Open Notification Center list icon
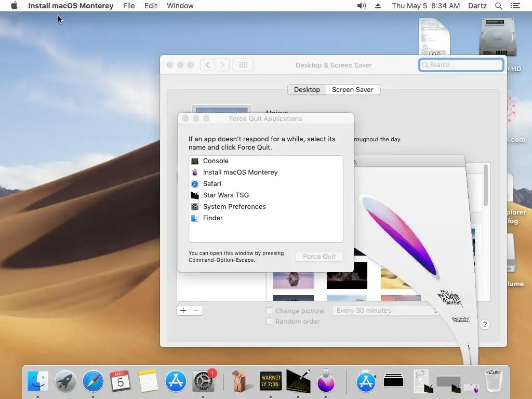 click(515, 6)
